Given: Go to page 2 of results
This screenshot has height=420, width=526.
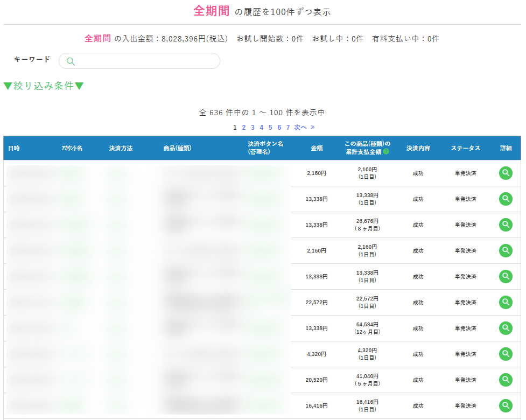Looking at the screenshot, I should tap(244, 128).
